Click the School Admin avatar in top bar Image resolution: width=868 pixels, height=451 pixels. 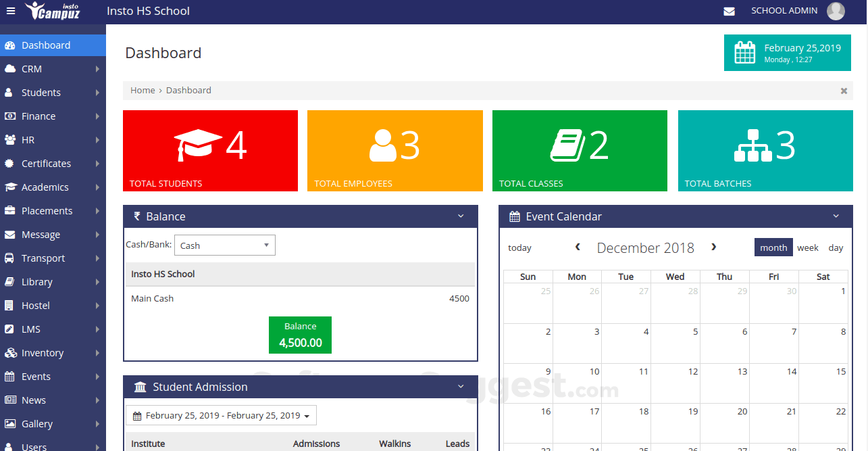point(836,11)
